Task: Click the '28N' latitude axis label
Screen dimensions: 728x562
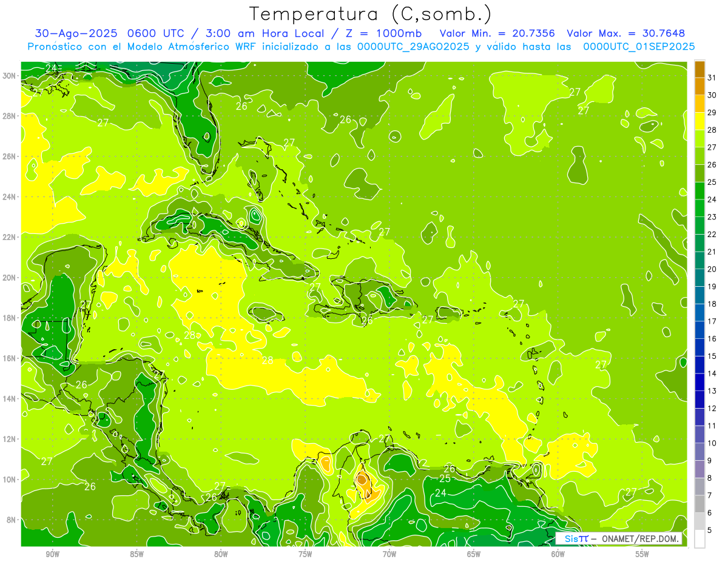Action: click(10, 116)
